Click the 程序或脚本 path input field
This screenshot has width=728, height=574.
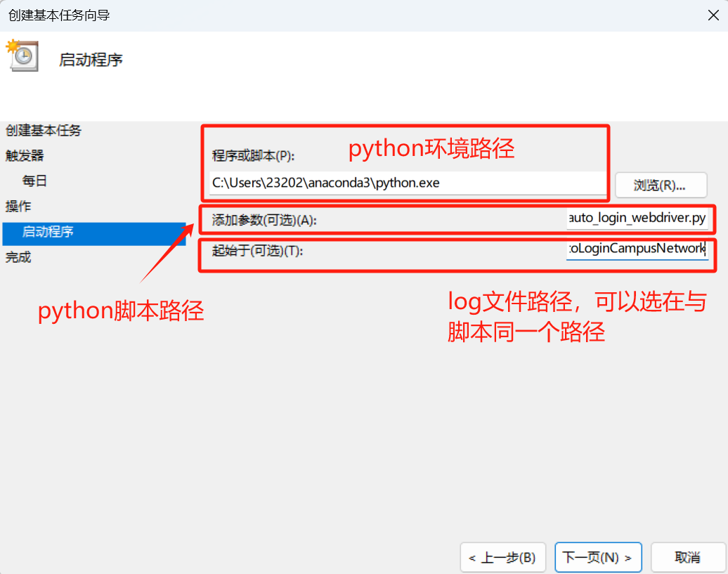pyautogui.click(x=408, y=184)
